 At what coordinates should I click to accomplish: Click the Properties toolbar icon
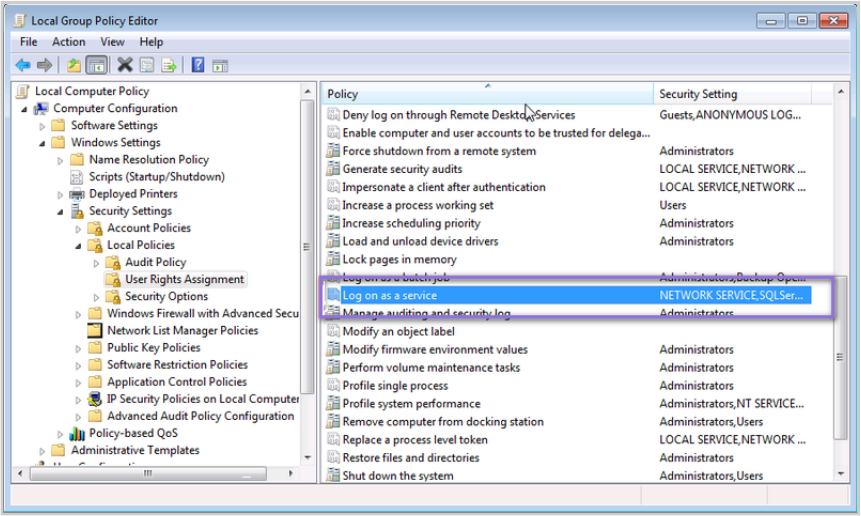tap(147, 65)
